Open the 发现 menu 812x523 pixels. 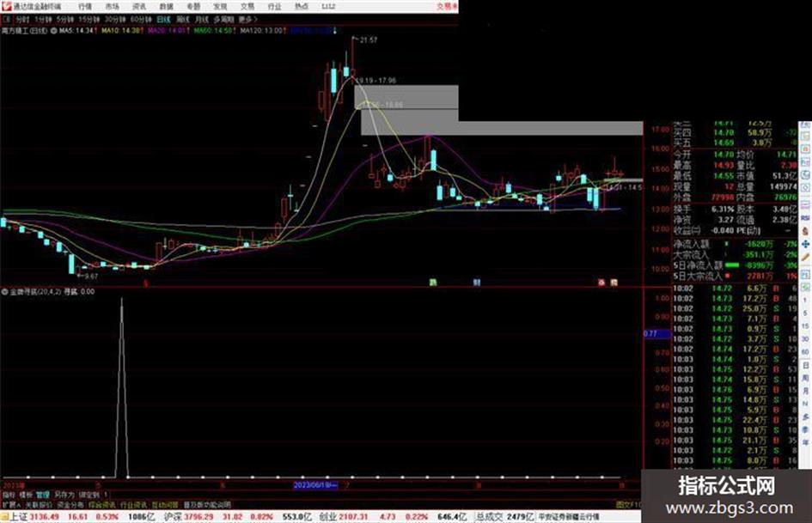click(220, 7)
